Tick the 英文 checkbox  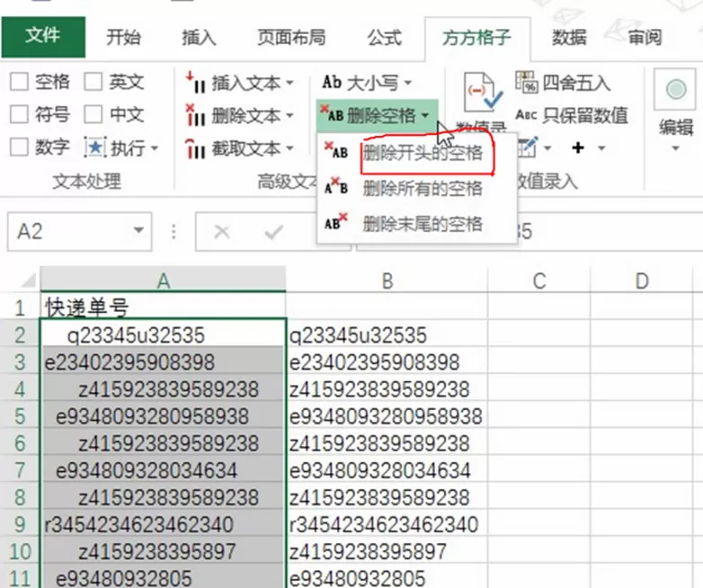[93, 82]
